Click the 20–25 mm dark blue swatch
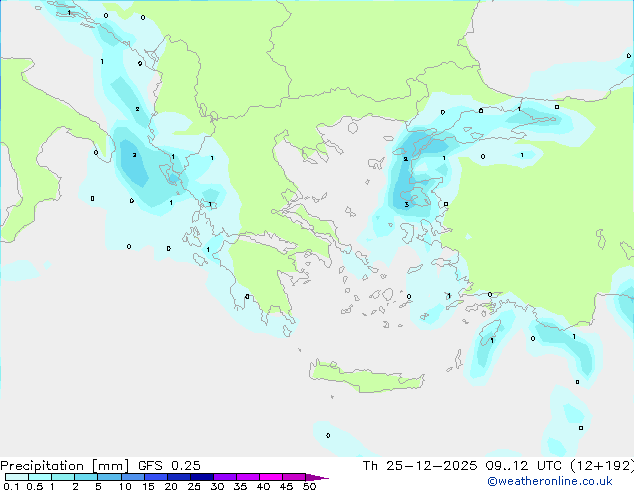 (178, 477)
